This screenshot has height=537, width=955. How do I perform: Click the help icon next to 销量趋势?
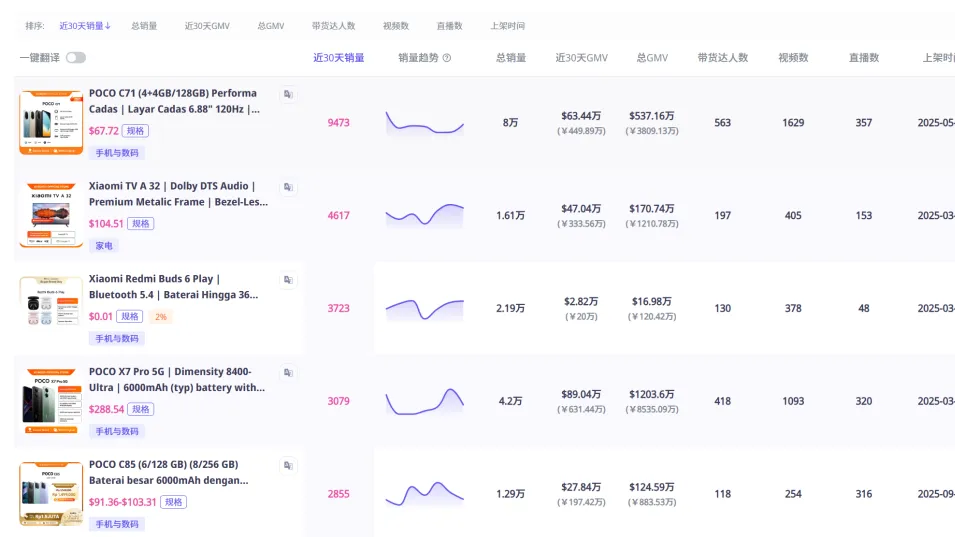pyautogui.click(x=447, y=58)
